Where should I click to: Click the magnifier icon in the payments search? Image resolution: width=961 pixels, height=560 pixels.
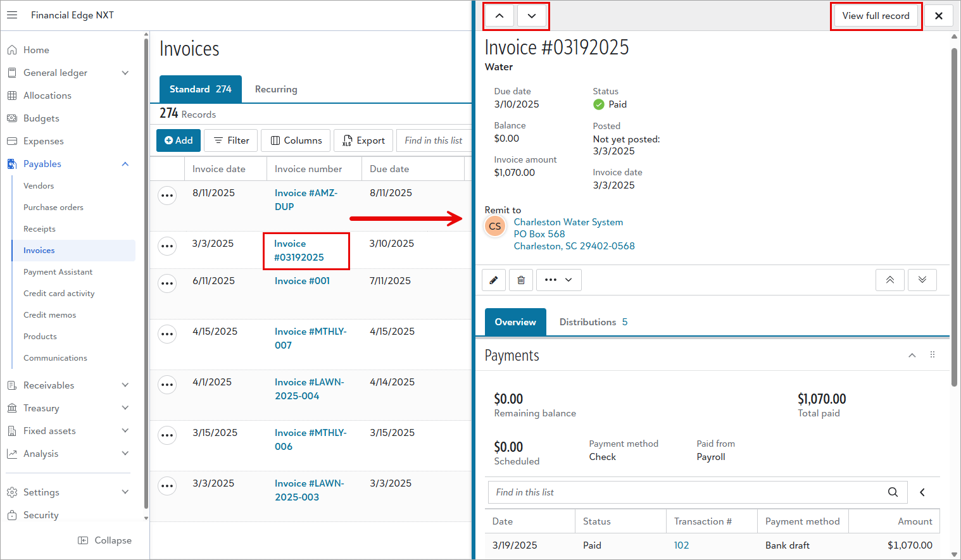click(x=893, y=492)
